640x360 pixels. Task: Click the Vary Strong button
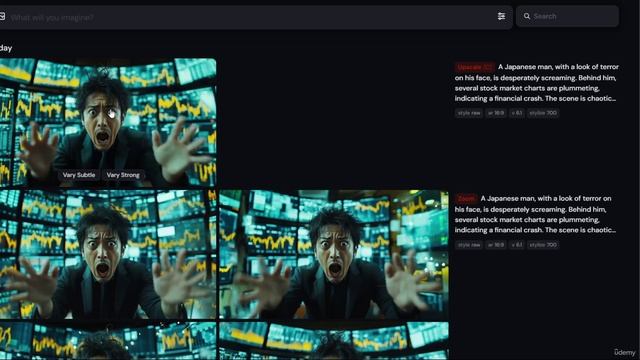coord(123,175)
